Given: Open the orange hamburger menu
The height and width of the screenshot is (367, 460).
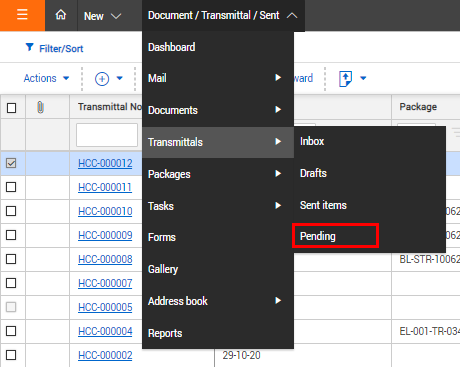Looking at the screenshot, I should tap(22, 15).
